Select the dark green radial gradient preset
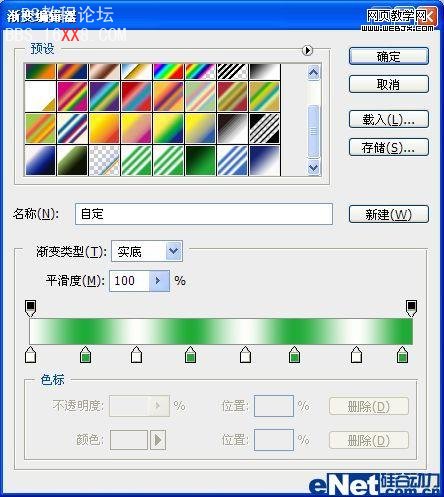The width and height of the screenshot is (444, 497). (x=201, y=160)
